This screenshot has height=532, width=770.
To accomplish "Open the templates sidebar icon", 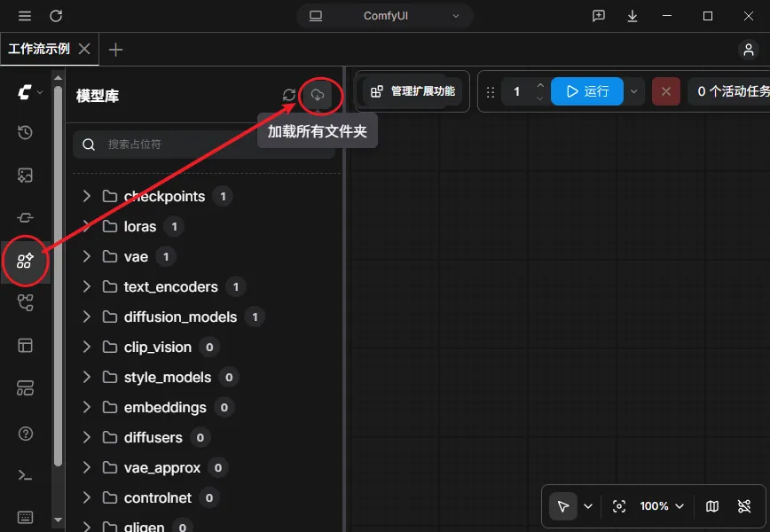I will 25,346.
